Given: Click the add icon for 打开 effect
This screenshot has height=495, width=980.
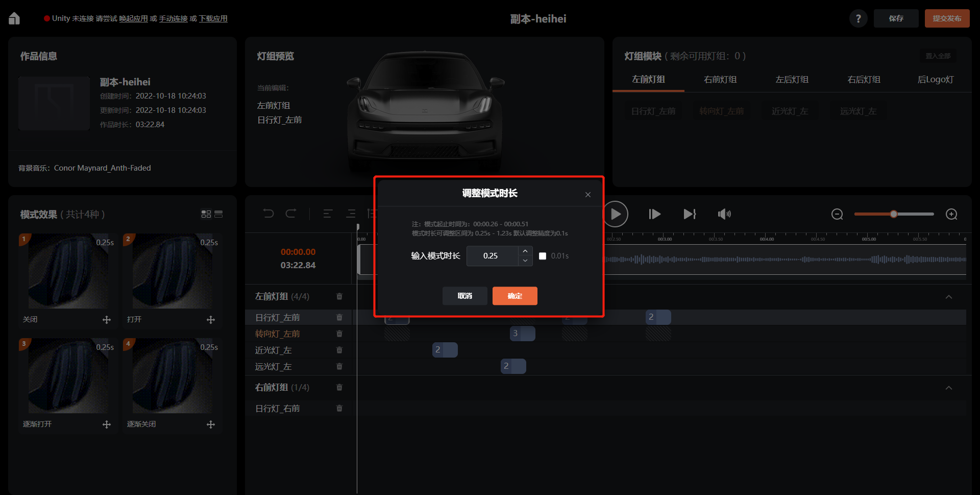Looking at the screenshot, I should [x=211, y=320].
